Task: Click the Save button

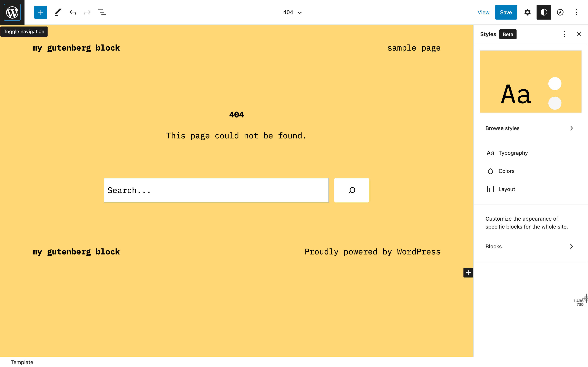Action: click(506, 12)
